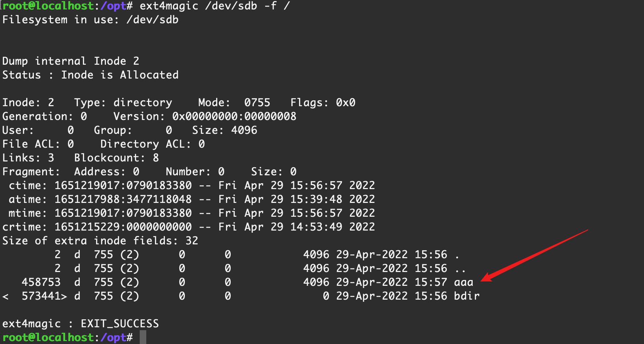The width and height of the screenshot is (644, 344).
Task: Click the Size value 4096 in the User row
Action: coord(244,130)
